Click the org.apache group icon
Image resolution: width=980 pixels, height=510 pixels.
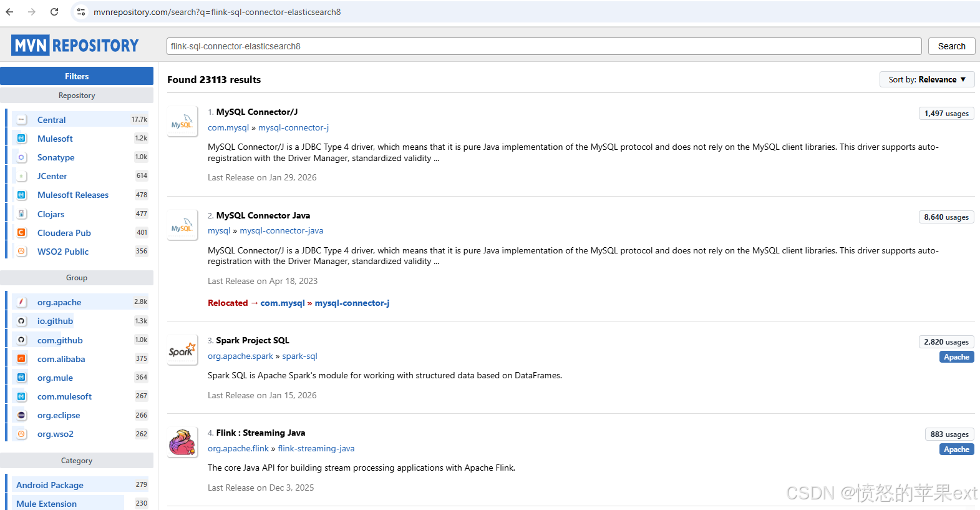point(22,302)
